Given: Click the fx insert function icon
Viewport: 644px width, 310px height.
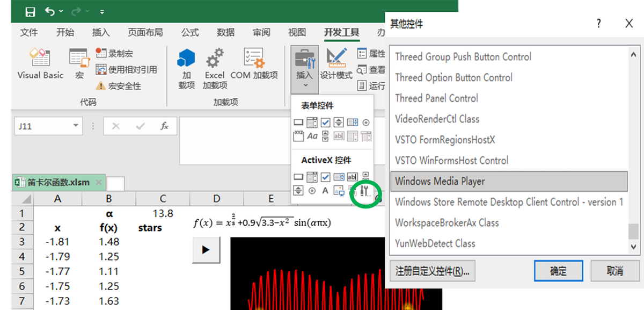Looking at the screenshot, I should click(x=165, y=126).
